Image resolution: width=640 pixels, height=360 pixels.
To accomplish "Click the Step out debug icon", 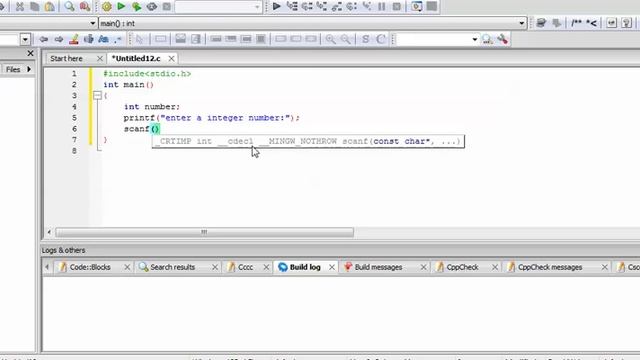I will [337, 7].
